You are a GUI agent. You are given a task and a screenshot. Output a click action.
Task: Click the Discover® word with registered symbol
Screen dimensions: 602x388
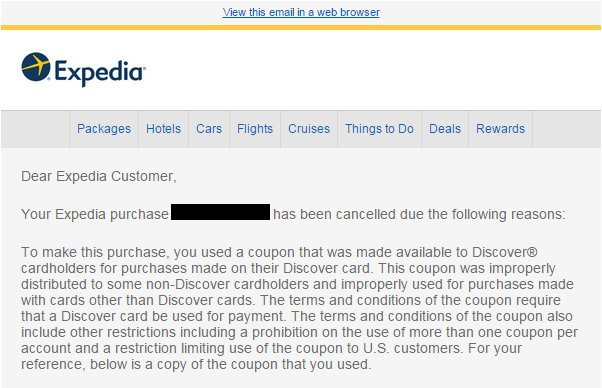[x=504, y=252]
